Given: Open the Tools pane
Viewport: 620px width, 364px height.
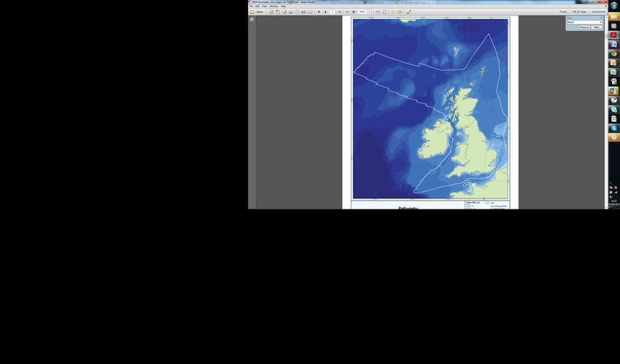Looking at the screenshot, I should tap(563, 12).
